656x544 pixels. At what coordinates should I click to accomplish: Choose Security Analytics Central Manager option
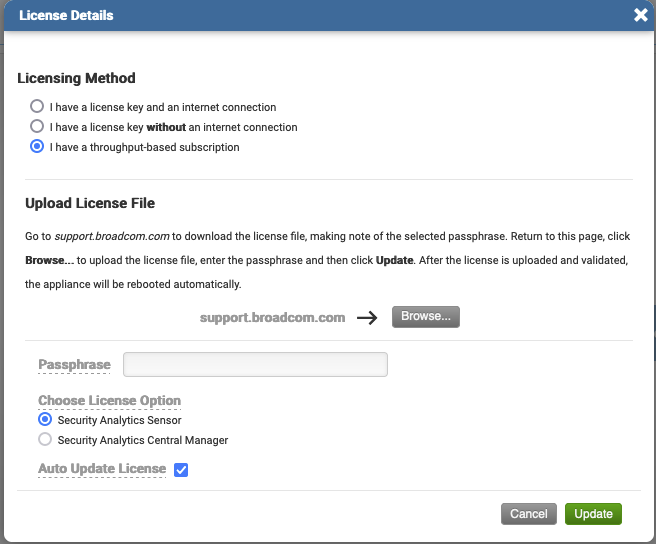pyautogui.click(x=45, y=440)
